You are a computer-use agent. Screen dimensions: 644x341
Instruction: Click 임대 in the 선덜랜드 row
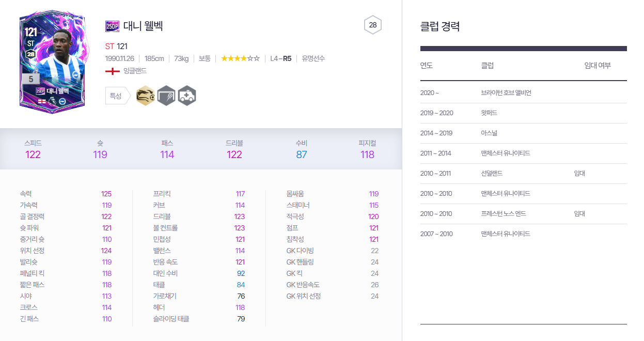point(579,174)
